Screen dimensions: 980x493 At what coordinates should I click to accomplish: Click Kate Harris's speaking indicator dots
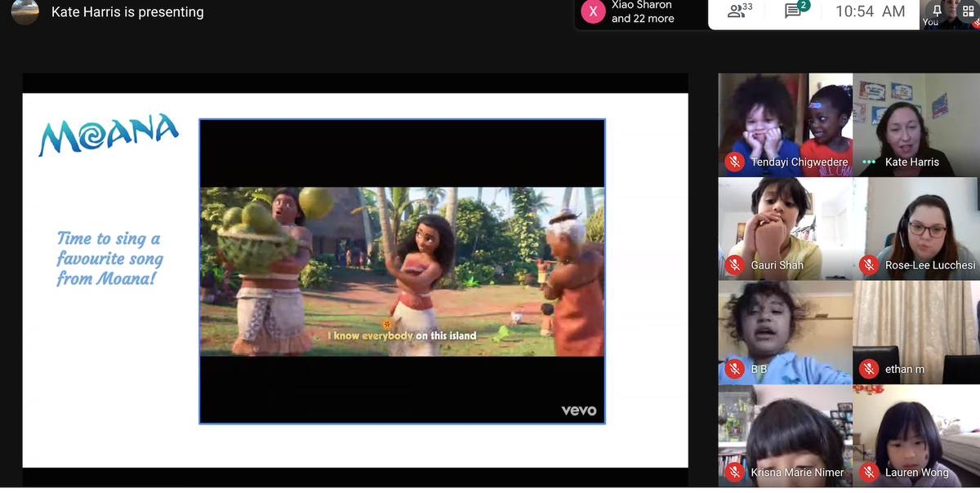868,162
